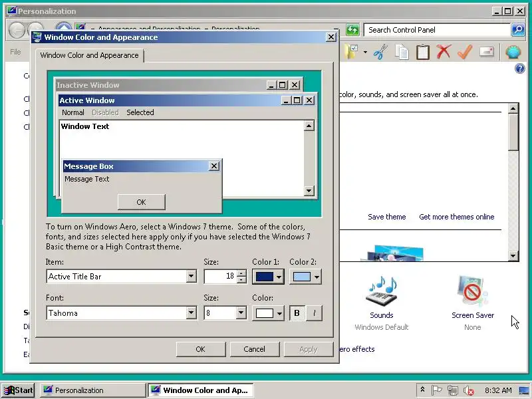The height and width of the screenshot is (399, 532).
Task: Open the Screen Saver icon
Action: tap(473, 292)
